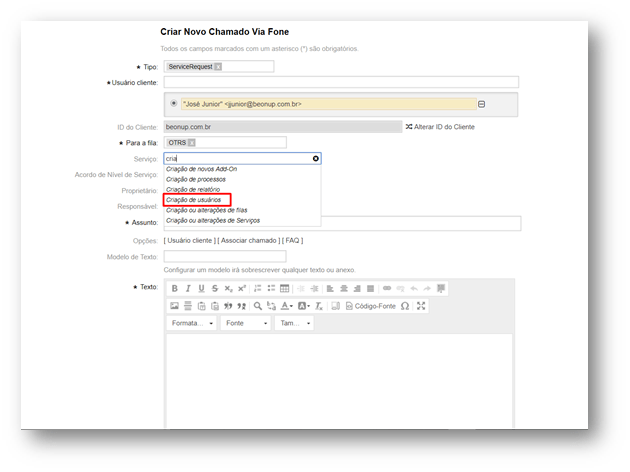Maximize the editor with fullscreen icon
The width and height of the screenshot is (630, 472).
tap(421, 306)
